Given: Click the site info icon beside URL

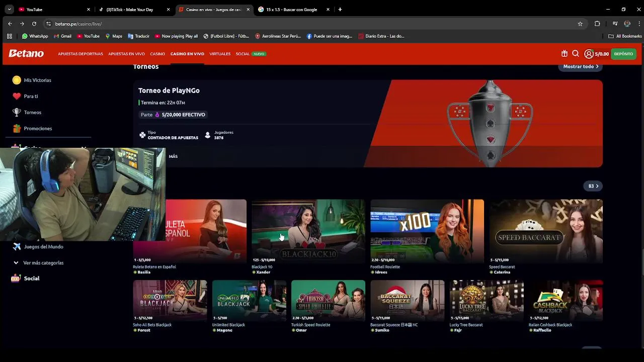Looking at the screenshot, I should pyautogui.click(x=48, y=24).
